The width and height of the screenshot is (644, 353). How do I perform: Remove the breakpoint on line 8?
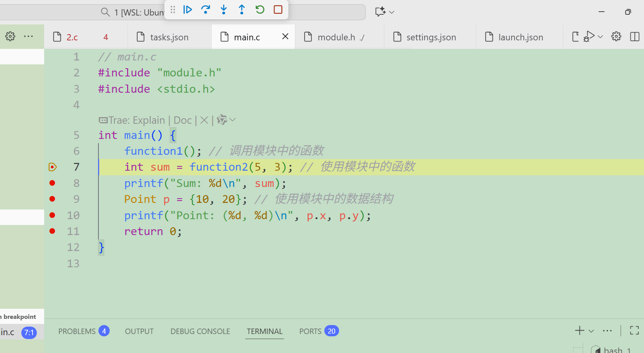[x=52, y=183]
